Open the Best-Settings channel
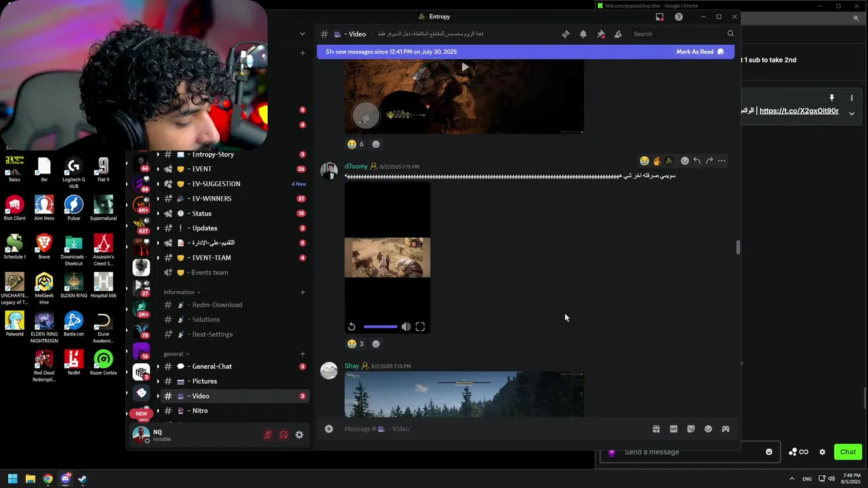This screenshot has height=488, width=868. (x=235, y=334)
